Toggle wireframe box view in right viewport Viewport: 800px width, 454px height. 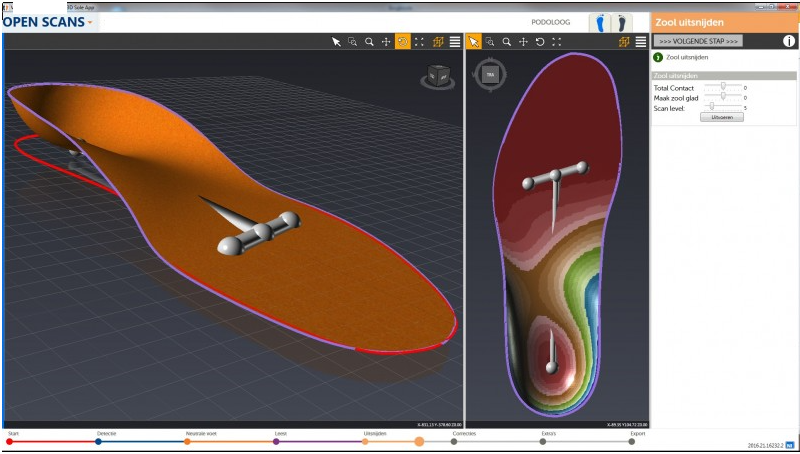tap(624, 42)
